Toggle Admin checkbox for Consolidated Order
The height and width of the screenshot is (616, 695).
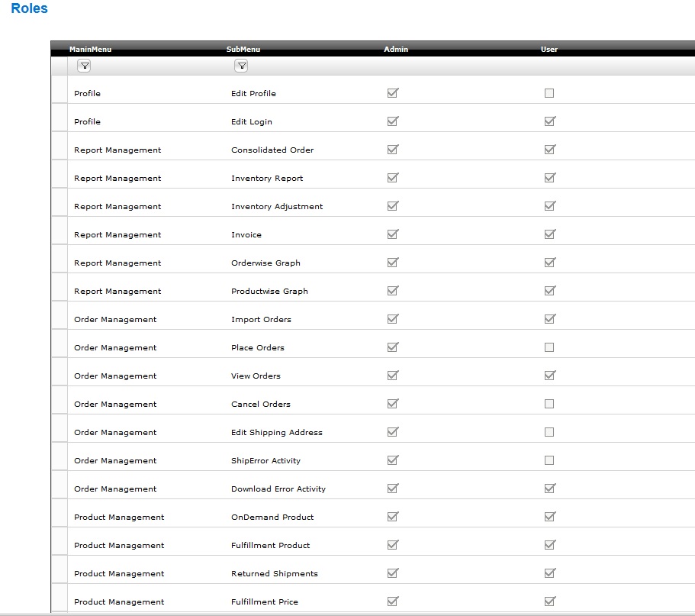[x=393, y=150]
